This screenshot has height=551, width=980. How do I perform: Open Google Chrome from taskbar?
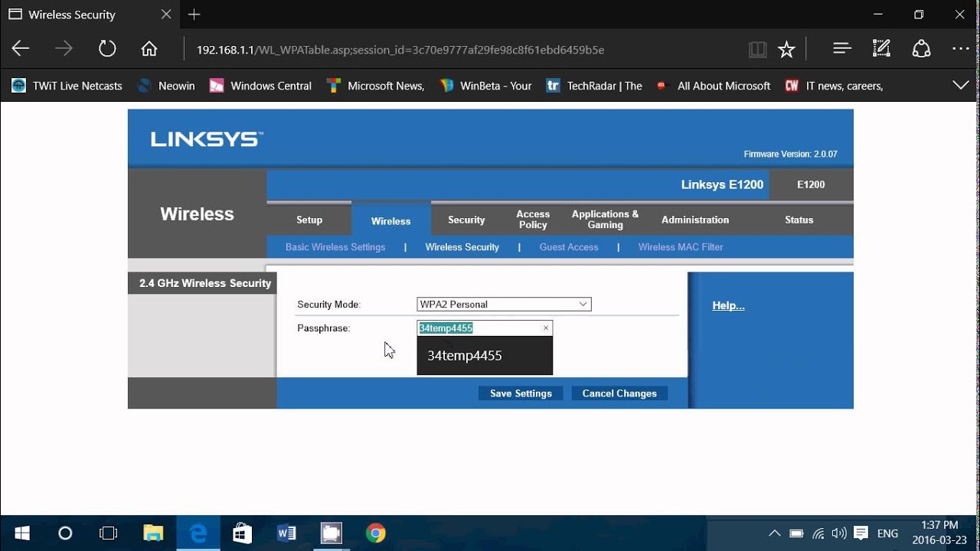pyautogui.click(x=375, y=533)
